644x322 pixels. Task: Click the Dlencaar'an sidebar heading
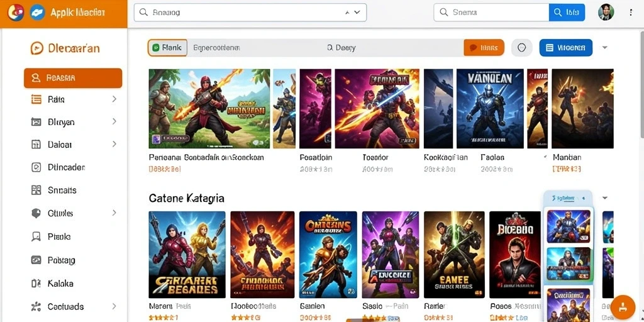(x=65, y=48)
